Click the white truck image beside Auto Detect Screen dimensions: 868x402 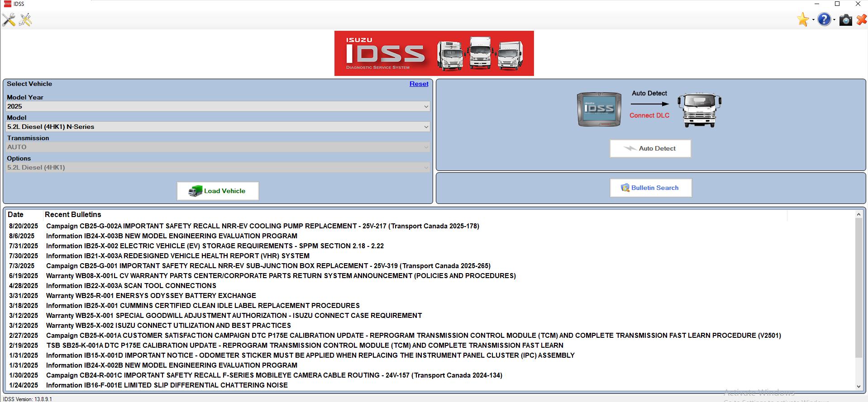[x=699, y=110]
